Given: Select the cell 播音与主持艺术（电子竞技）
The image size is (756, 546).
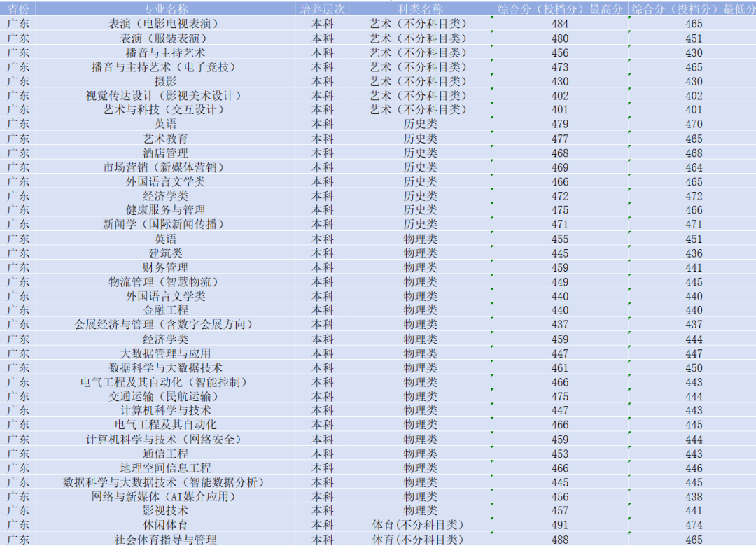Looking at the screenshot, I should (x=165, y=67).
